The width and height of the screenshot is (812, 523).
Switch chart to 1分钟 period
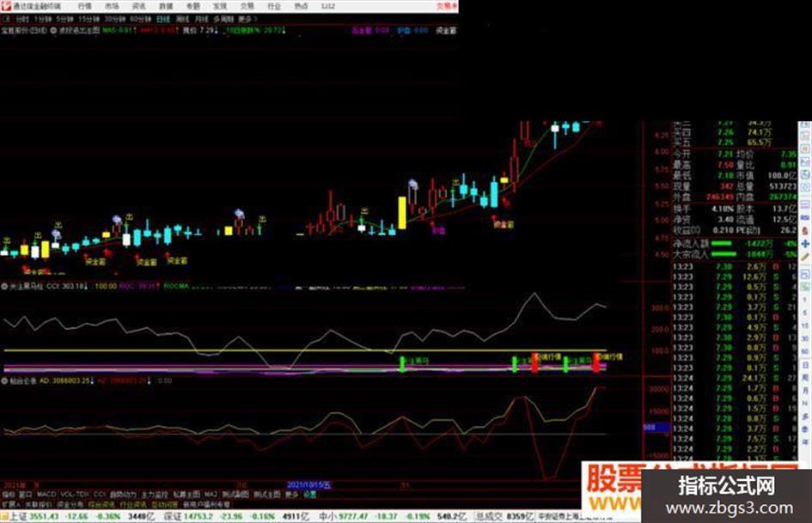pos(43,19)
